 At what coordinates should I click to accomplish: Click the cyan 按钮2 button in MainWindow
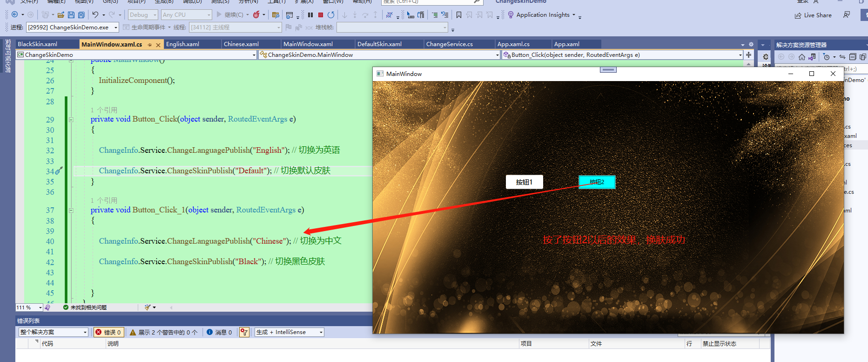pyautogui.click(x=597, y=182)
